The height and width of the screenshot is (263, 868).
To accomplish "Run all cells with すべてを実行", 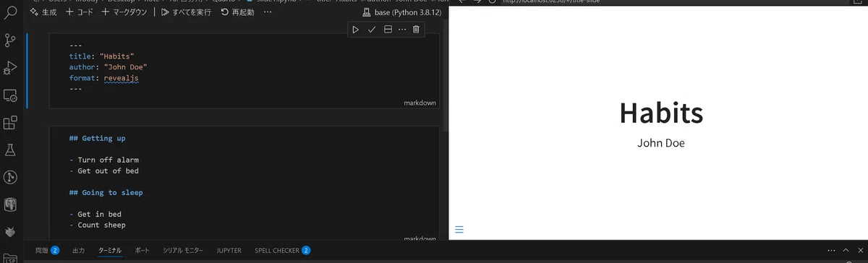I will pyautogui.click(x=187, y=12).
